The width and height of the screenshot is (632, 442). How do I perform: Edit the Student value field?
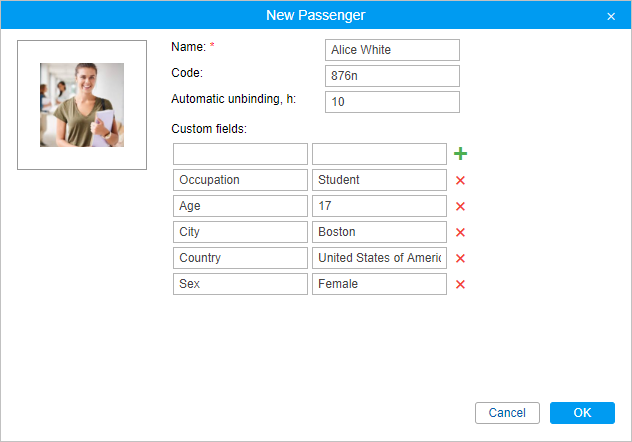(379, 180)
